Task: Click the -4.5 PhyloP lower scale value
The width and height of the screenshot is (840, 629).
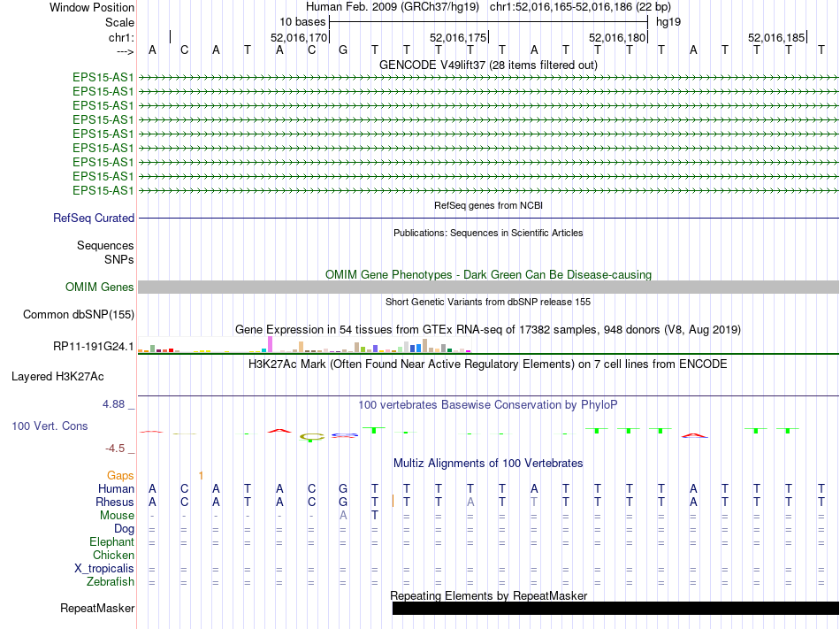Action: click(x=115, y=449)
